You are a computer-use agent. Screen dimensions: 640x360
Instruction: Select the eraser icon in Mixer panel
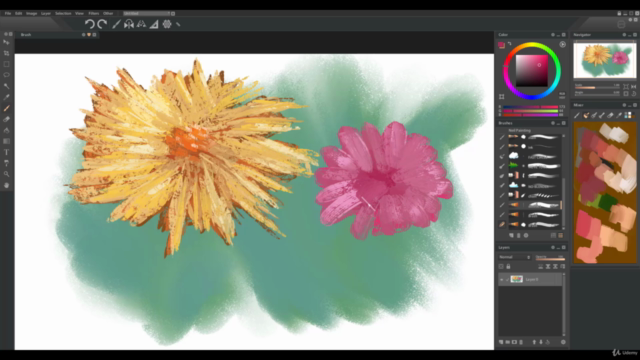pos(610,116)
